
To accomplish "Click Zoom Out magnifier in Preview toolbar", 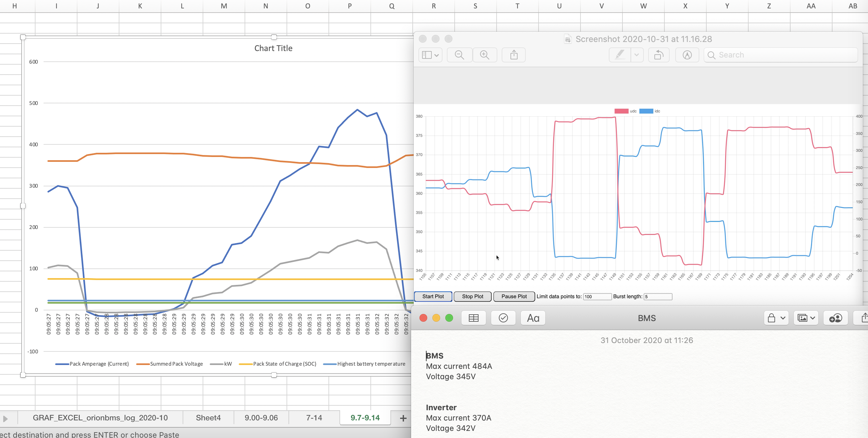I will click(x=459, y=55).
